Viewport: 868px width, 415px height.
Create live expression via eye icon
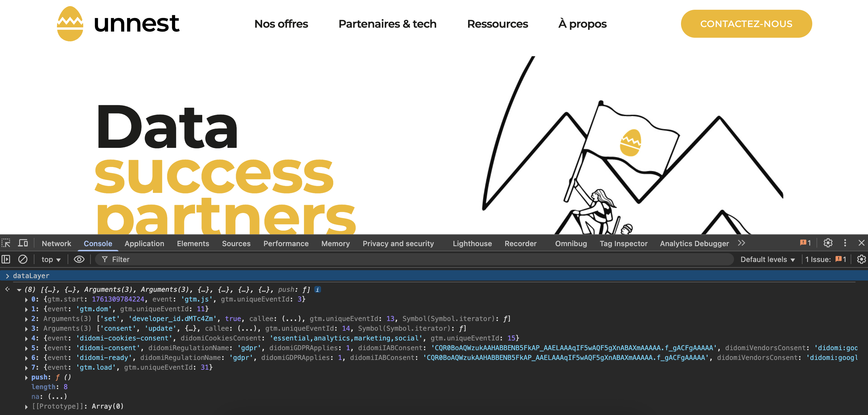pyautogui.click(x=79, y=259)
